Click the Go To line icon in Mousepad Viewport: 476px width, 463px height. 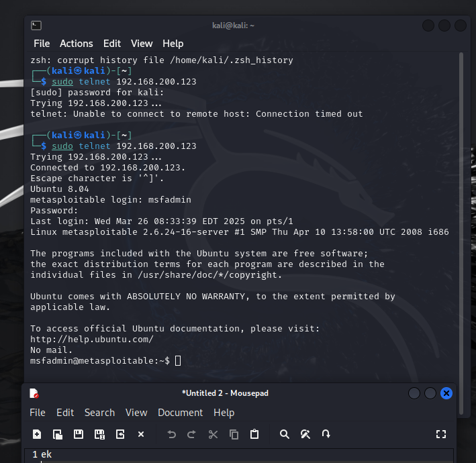[x=326, y=434]
